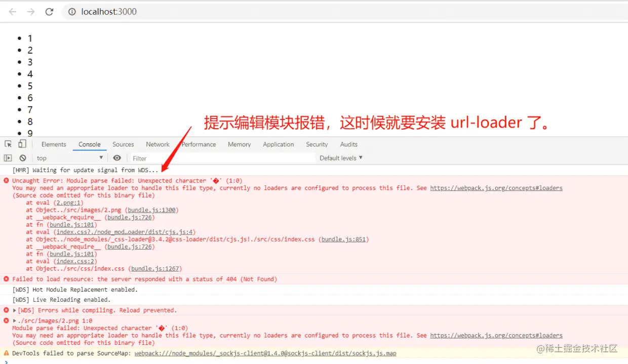This screenshot has height=364, width=628.
Task: Select the Console tab
Action: (x=90, y=144)
